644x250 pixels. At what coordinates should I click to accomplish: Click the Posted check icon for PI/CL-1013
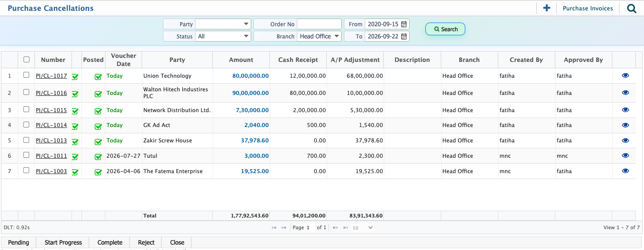pos(98,142)
